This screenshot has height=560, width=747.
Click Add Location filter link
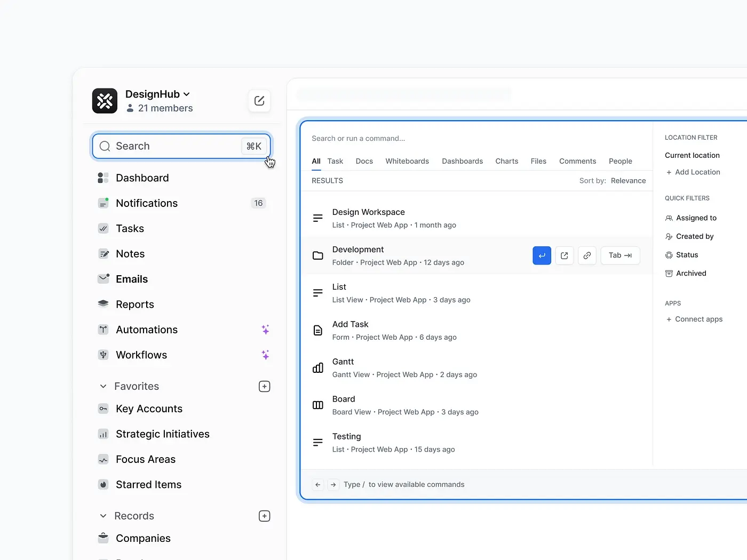(x=693, y=172)
